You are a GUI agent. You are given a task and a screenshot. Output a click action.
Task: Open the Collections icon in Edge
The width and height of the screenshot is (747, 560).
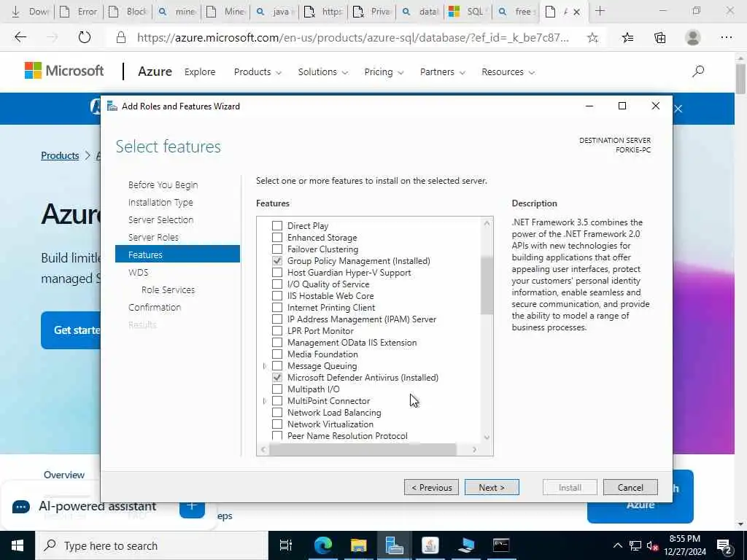tap(659, 38)
